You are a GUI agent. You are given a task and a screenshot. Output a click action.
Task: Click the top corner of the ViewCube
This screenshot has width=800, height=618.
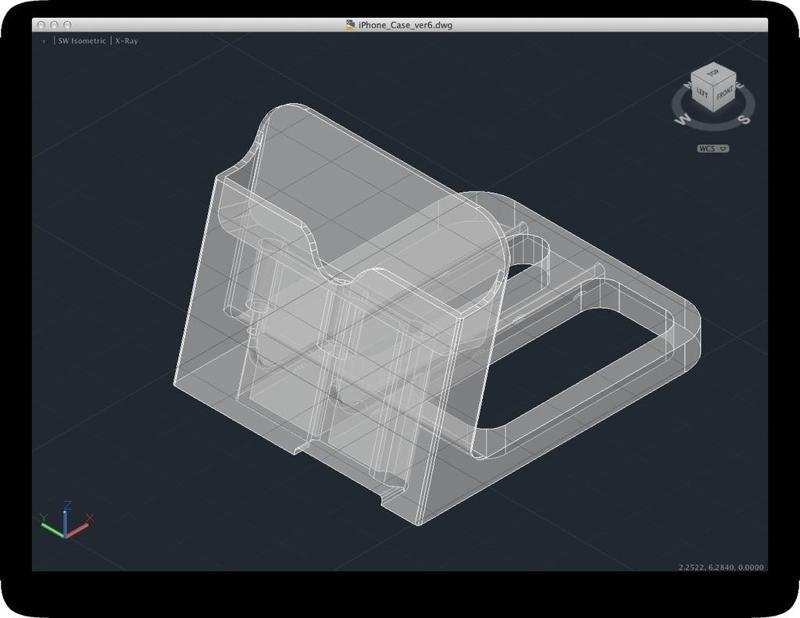pyautogui.click(x=713, y=63)
